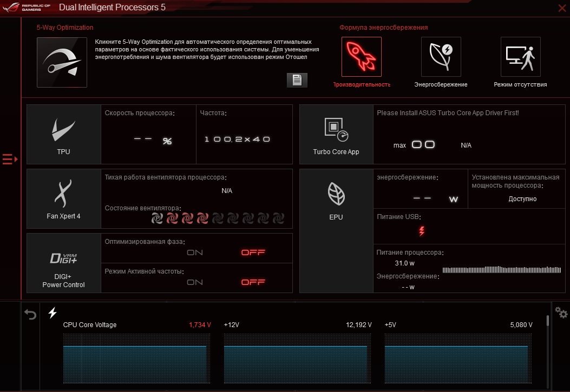Click the voltage lightning bolt monitor icon
The width and height of the screenshot is (570, 392).
pyautogui.click(x=53, y=313)
